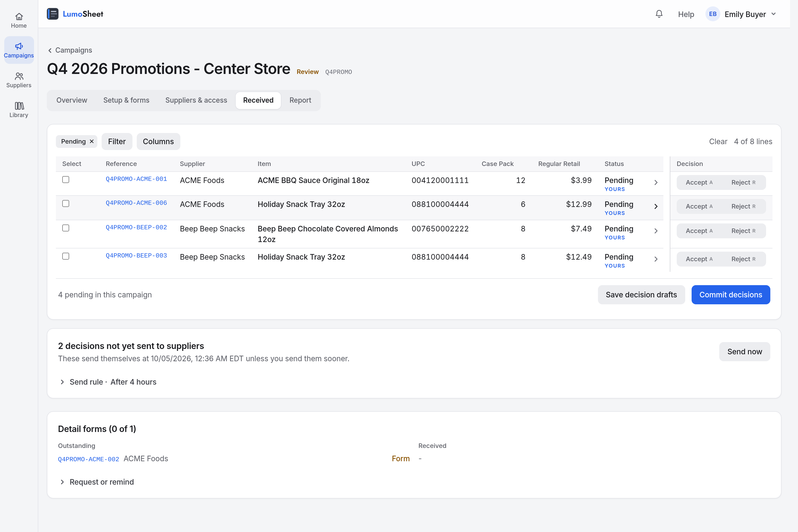Select the Q4PROMO-BEEP-002 row checkbox
The height and width of the screenshot is (532, 798).
pos(66,228)
